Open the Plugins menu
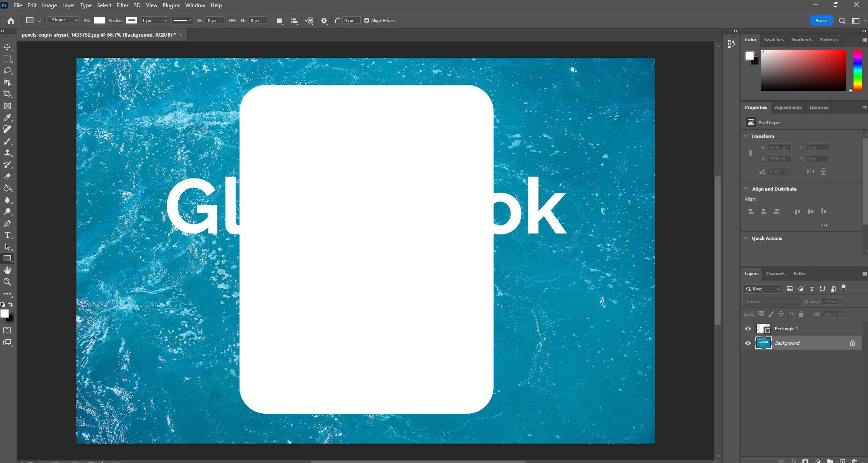Image resolution: width=868 pixels, height=463 pixels. click(171, 5)
